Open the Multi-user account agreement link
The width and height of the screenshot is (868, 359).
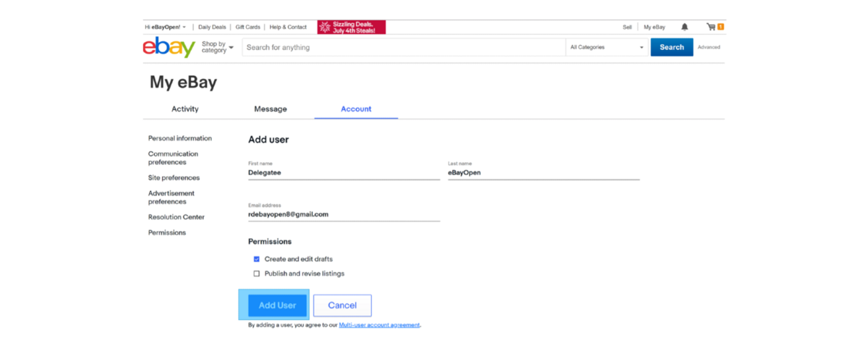pos(379,325)
